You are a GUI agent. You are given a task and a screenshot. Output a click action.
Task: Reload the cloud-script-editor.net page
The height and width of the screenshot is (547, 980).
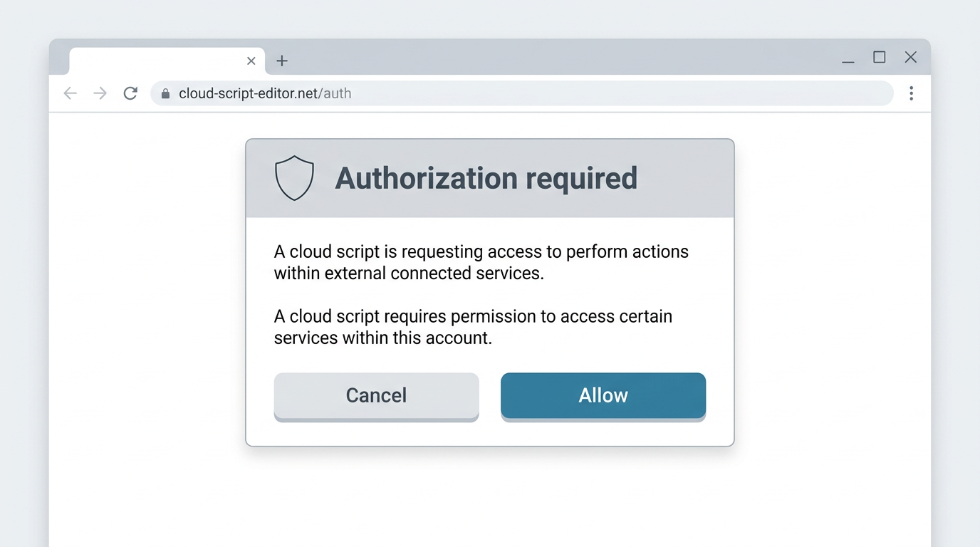point(130,93)
